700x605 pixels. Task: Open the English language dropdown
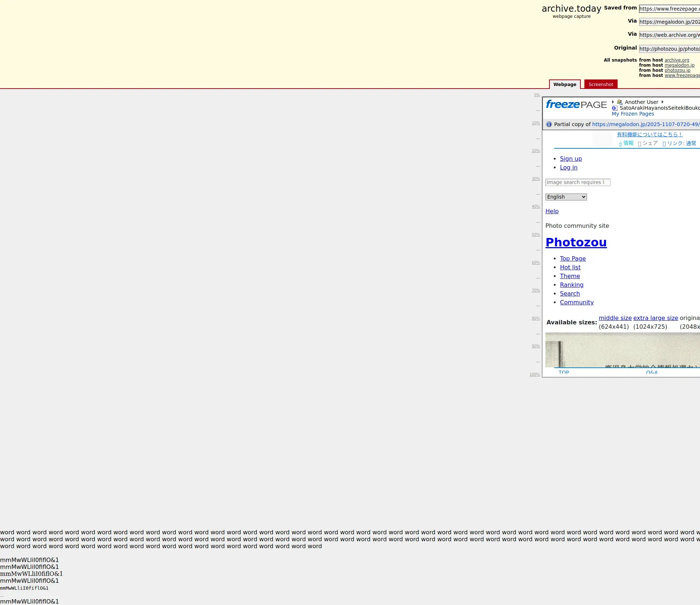click(x=566, y=197)
